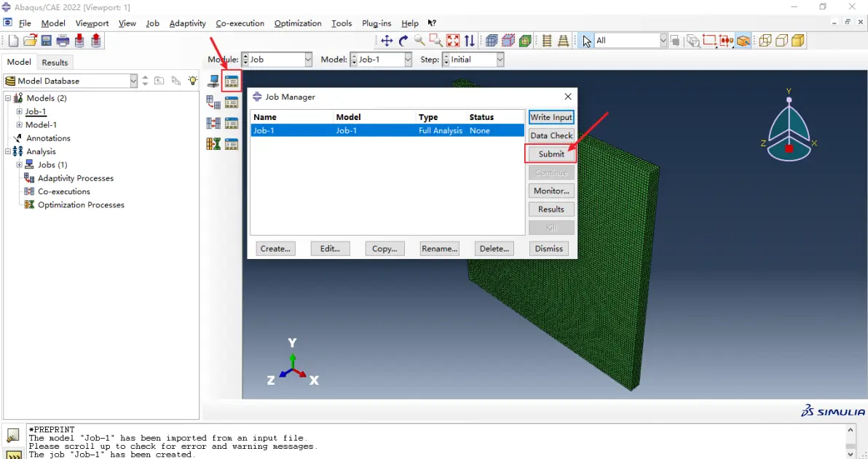Apply hidden line render style cube
The height and width of the screenshot is (459, 868).
781,40
